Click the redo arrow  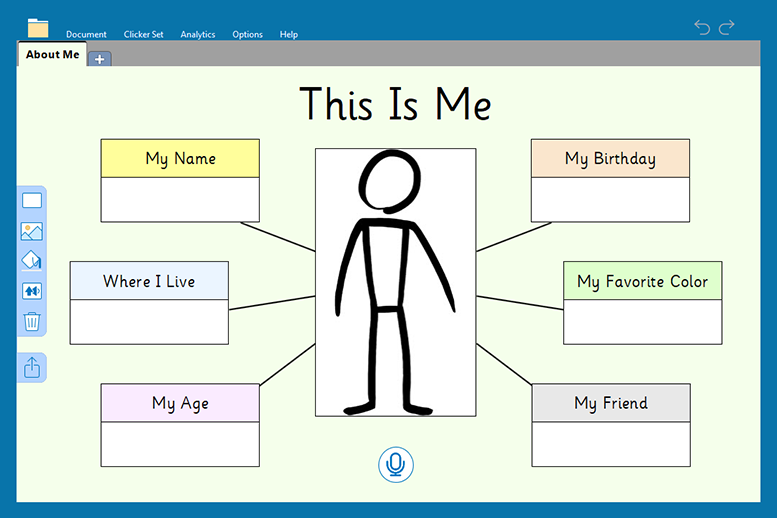[x=727, y=27]
